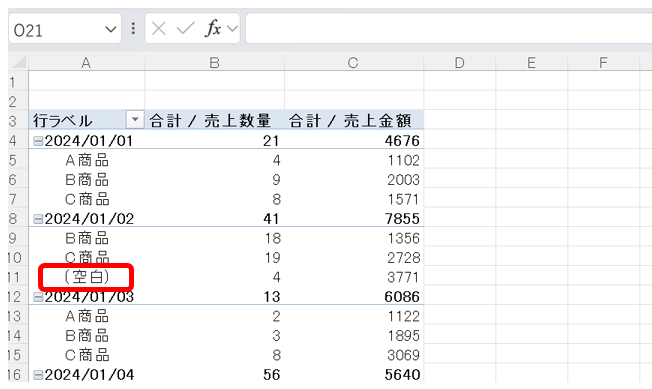Image resolution: width=652 pixels, height=389 pixels.
Task: Open the dropdown arrow beside the fx icon
Action: click(x=232, y=29)
